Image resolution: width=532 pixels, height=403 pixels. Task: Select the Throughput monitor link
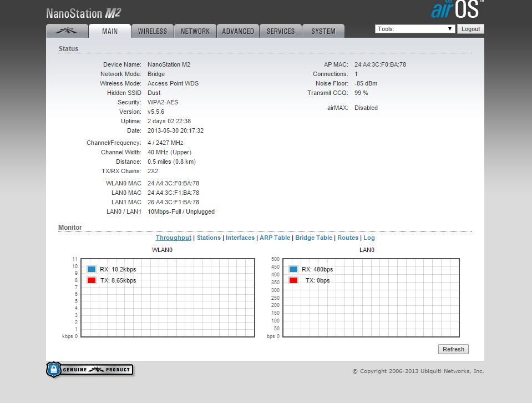174,238
